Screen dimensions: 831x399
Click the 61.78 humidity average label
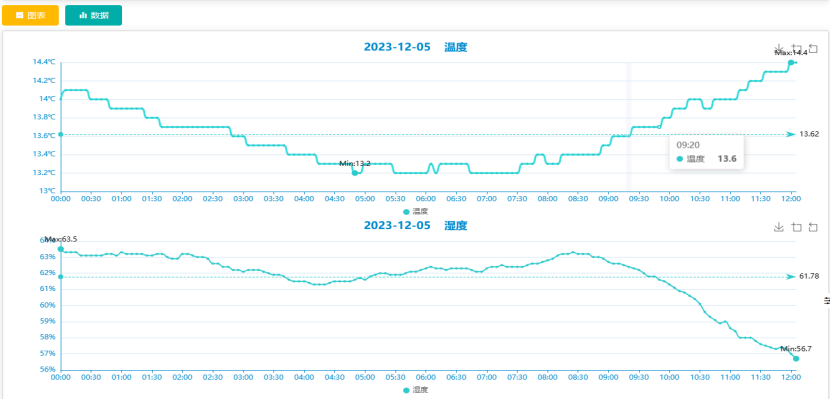(x=809, y=277)
